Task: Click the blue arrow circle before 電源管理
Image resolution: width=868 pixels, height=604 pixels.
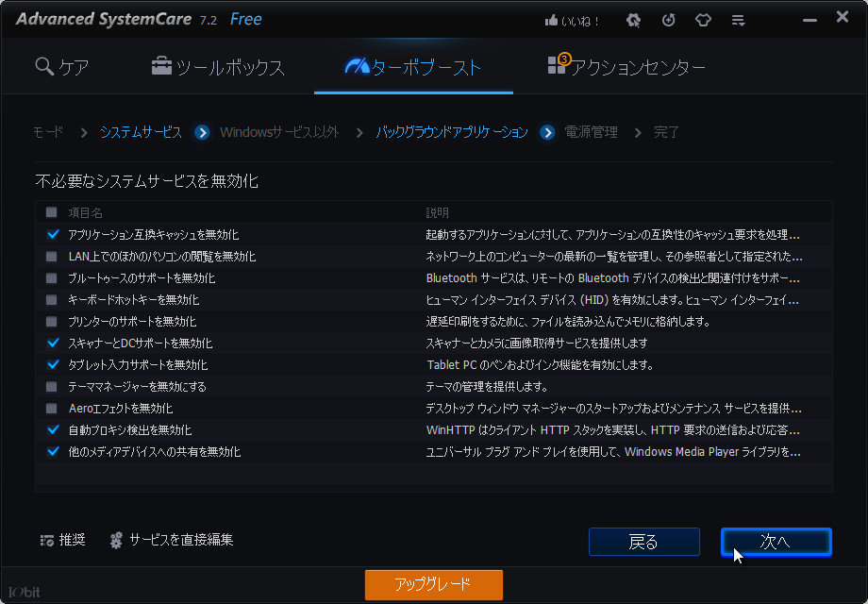Action: 547,133
